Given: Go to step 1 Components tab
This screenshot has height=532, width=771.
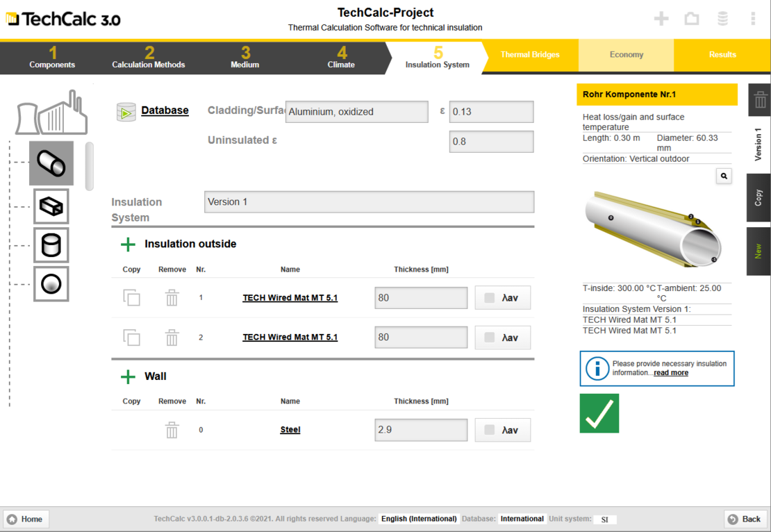Looking at the screenshot, I should pos(52,58).
